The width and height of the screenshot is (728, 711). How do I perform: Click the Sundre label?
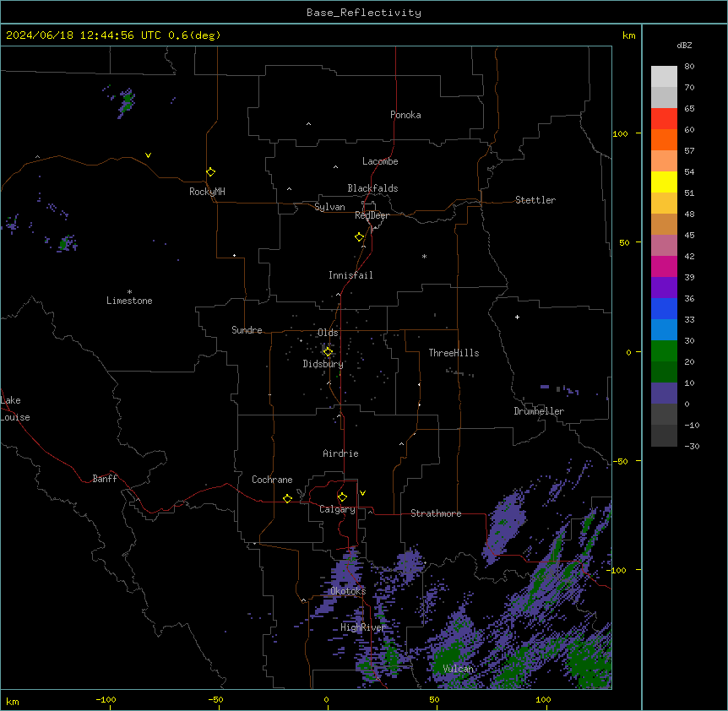tap(247, 330)
